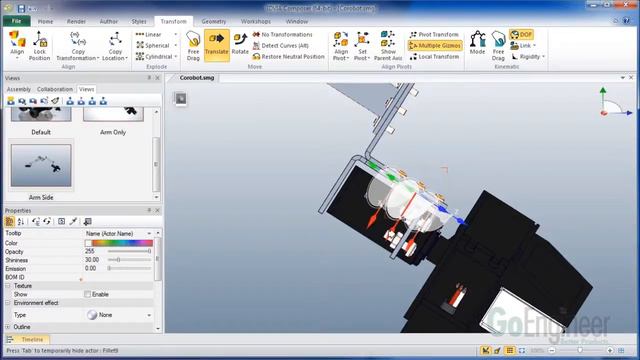The image size is (640, 360).
Task: Select the Arm Side view thumbnail
Action: point(41,165)
